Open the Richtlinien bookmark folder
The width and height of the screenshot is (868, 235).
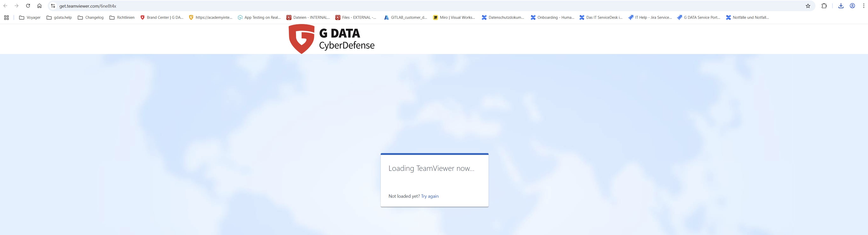[x=122, y=17]
